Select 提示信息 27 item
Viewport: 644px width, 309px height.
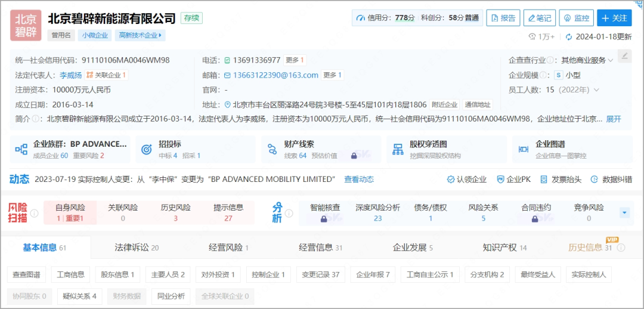tap(228, 213)
